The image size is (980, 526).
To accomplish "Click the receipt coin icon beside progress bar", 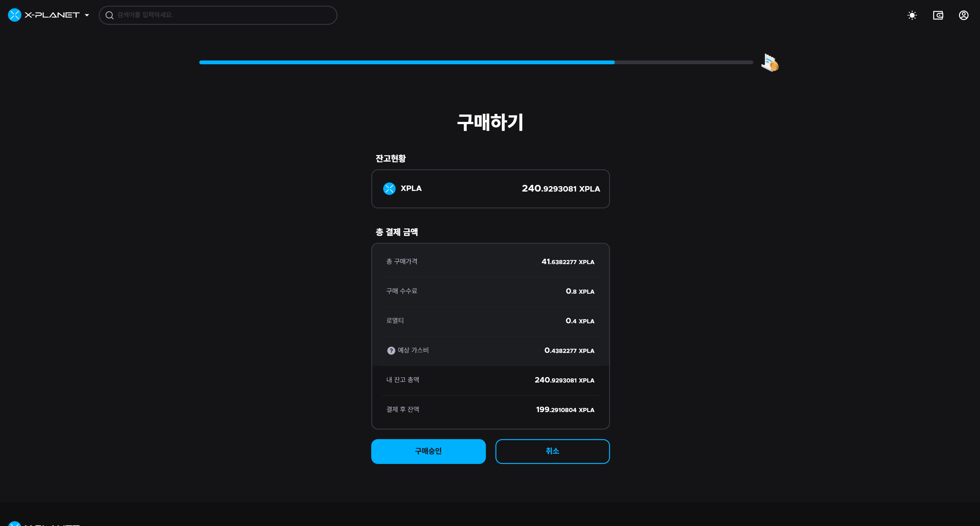I will [x=770, y=63].
